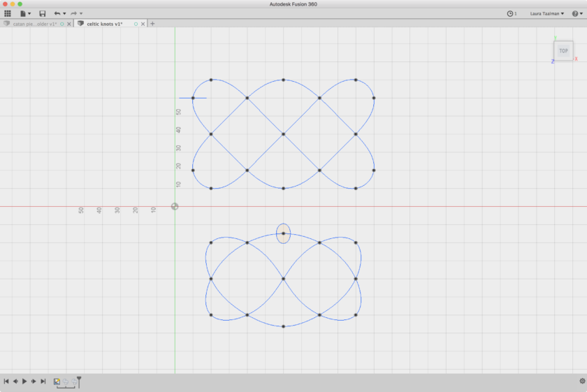This screenshot has height=392, width=587.
Task: Click the Redo arrow
Action: [x=73, y=13]
